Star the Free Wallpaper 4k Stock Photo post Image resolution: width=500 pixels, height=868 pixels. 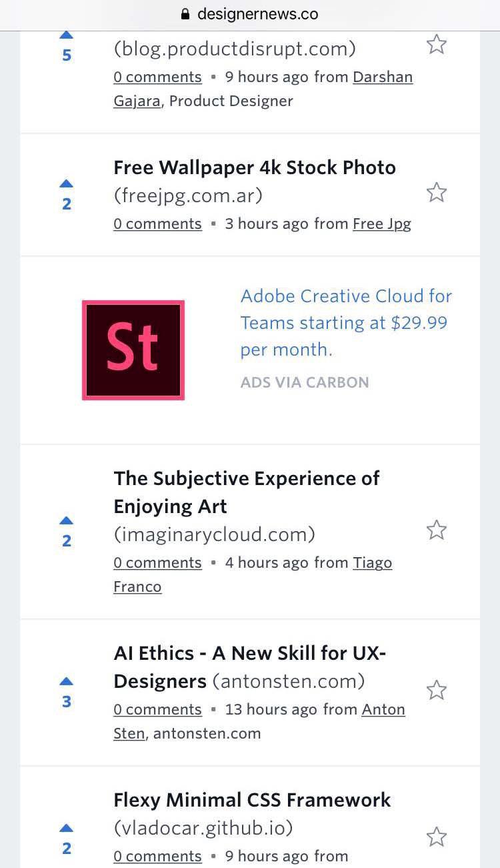tap(437, 192)
